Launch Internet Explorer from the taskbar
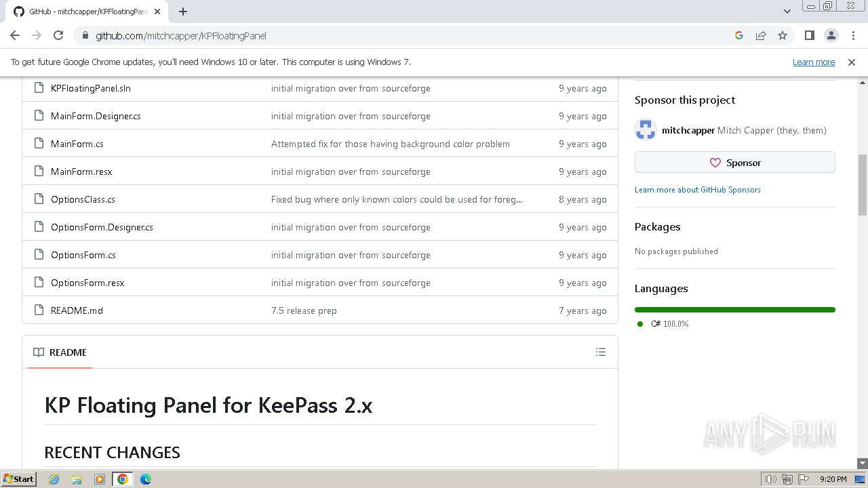868x488 pixels. point(54,479)
